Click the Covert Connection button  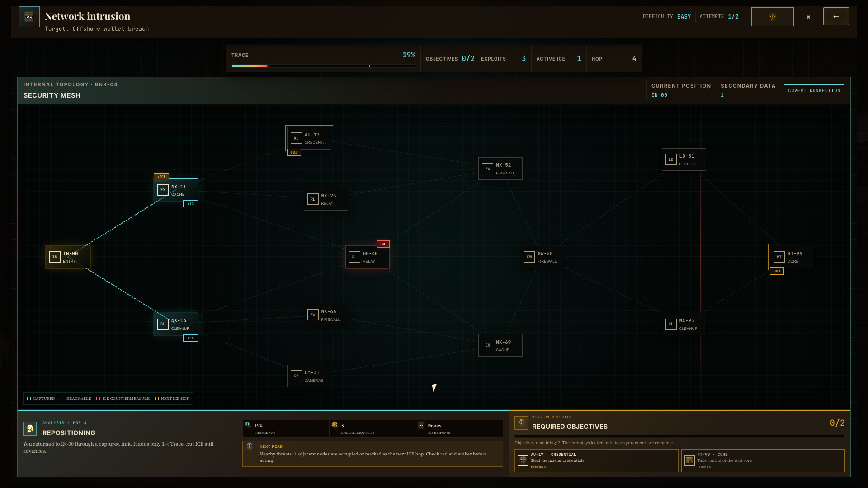[814, 90]
